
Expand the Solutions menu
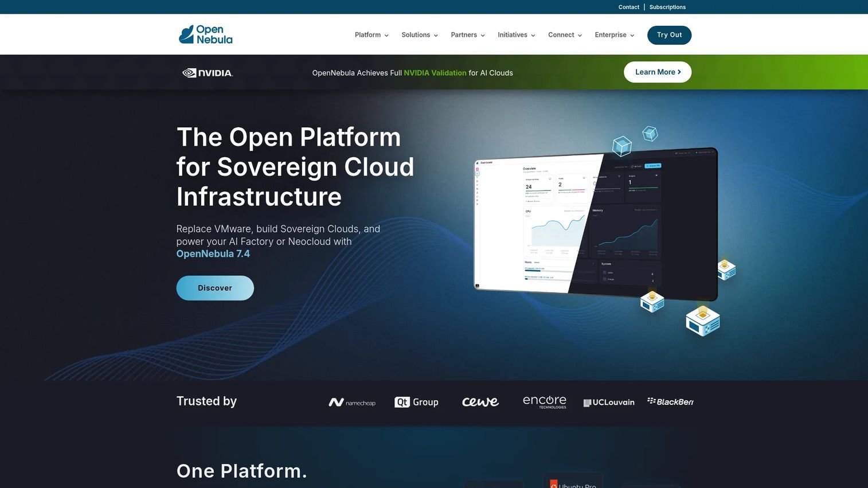coord(420,35)
